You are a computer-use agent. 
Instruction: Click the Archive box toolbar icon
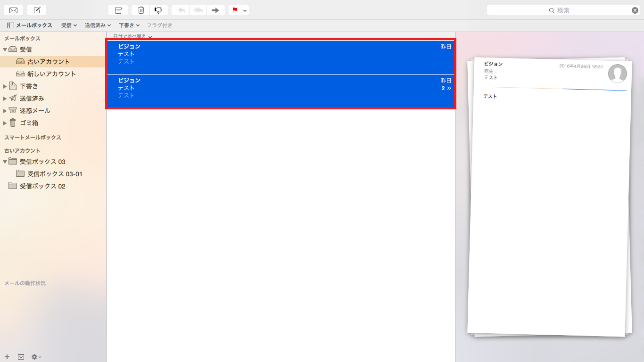(118, 10)
